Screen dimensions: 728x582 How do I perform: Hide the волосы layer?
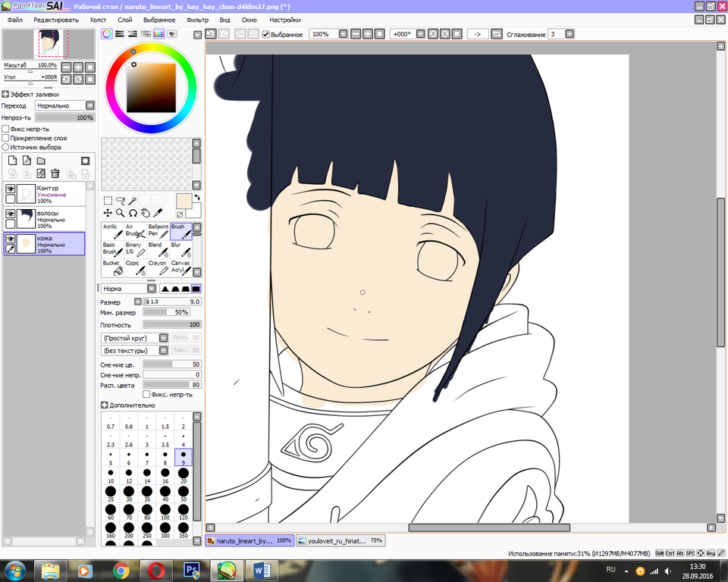click(10, 214)
